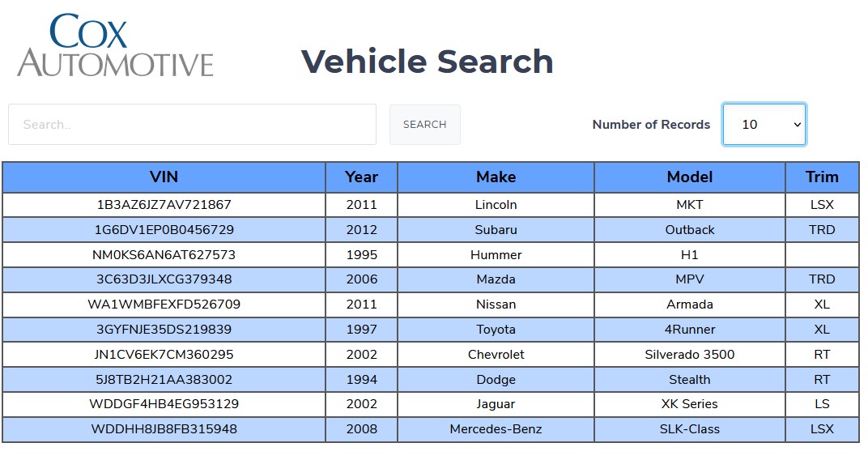Click the Dodge make cell
The width and height of the screenshot is (868, 460).
(x=496, y=380)
